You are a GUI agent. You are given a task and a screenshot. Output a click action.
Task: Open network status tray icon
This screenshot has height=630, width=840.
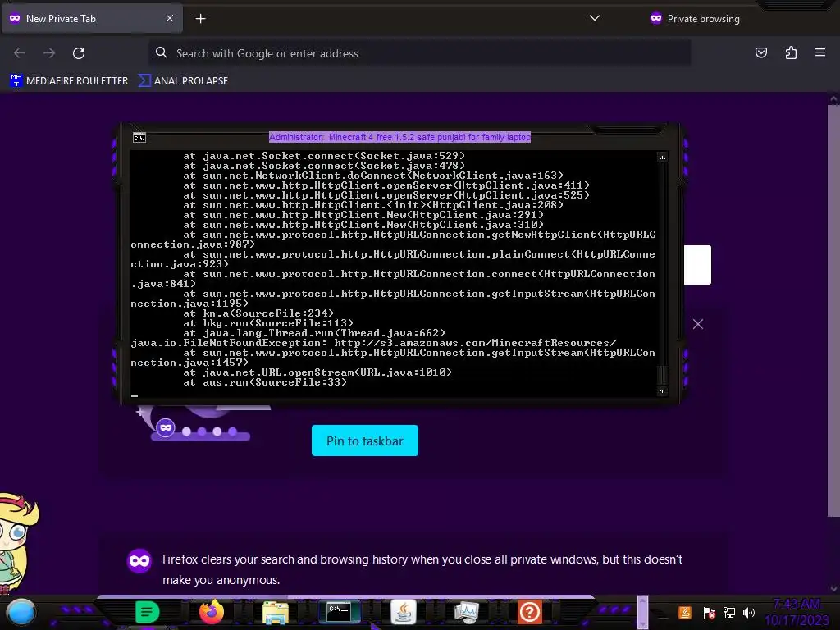click(x=728, y=612)
